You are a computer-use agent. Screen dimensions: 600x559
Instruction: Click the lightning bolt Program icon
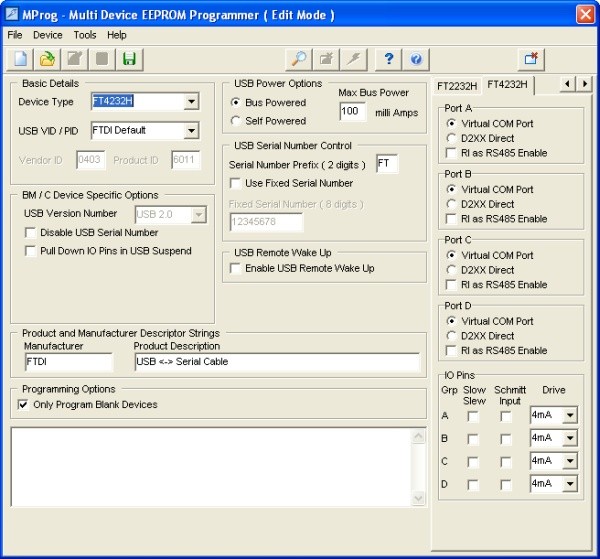click(x=354, y=59)
